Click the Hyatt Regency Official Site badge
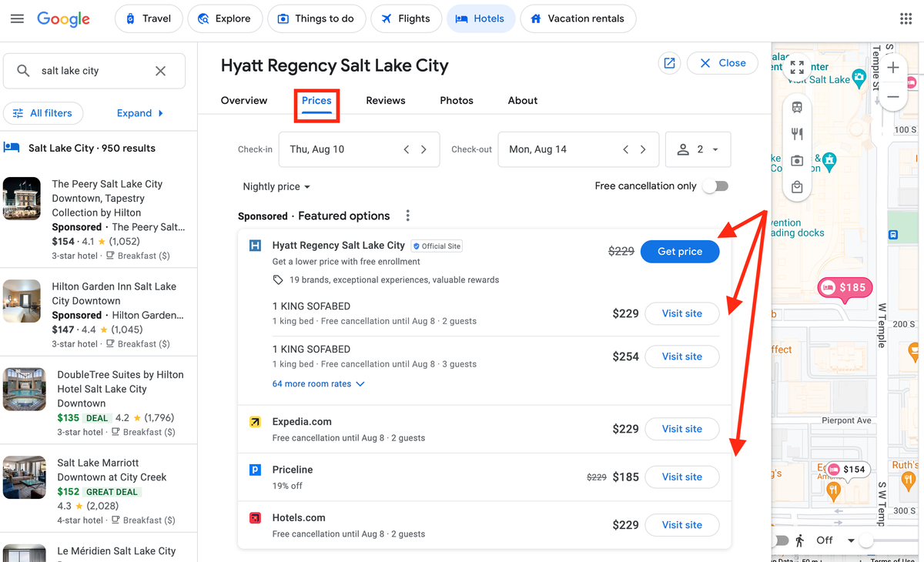This screenshot has width=924, height=562. (x=437, y=246)
